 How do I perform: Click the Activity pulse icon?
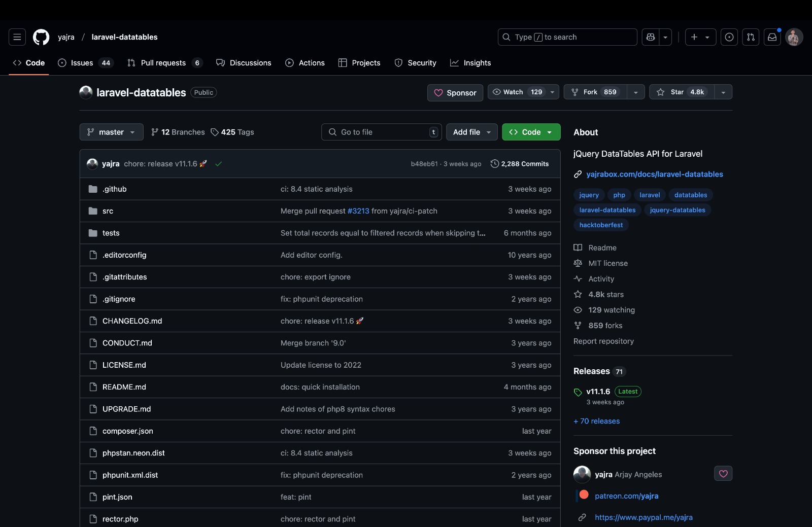coord(578,279)
